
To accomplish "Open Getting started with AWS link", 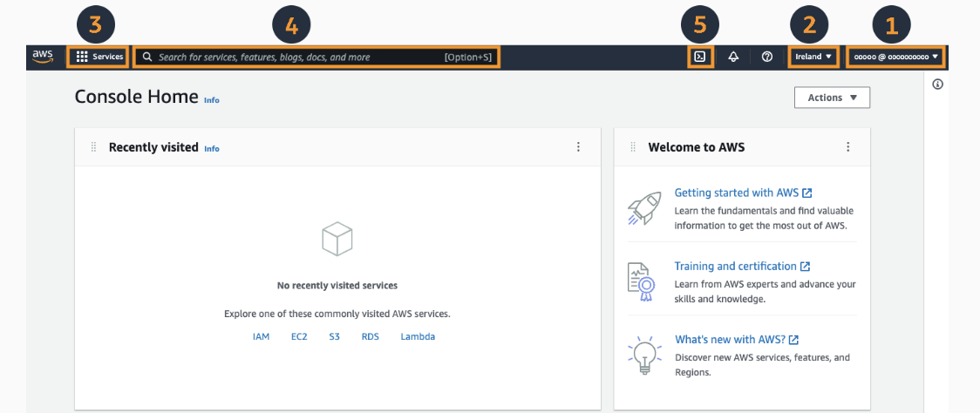I will (743, 193).
